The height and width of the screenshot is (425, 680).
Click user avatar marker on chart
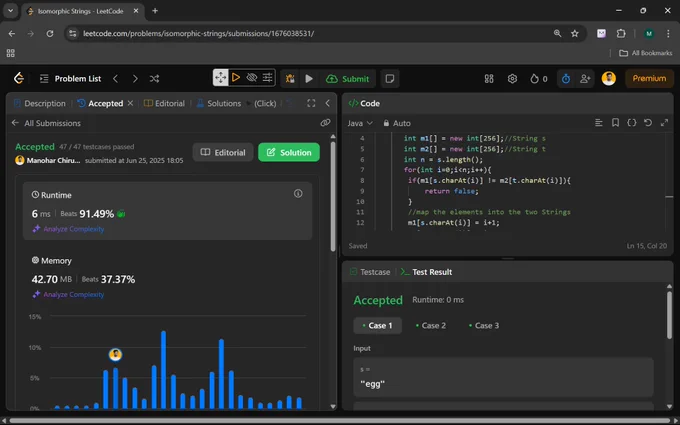click(x=115, y=355)
